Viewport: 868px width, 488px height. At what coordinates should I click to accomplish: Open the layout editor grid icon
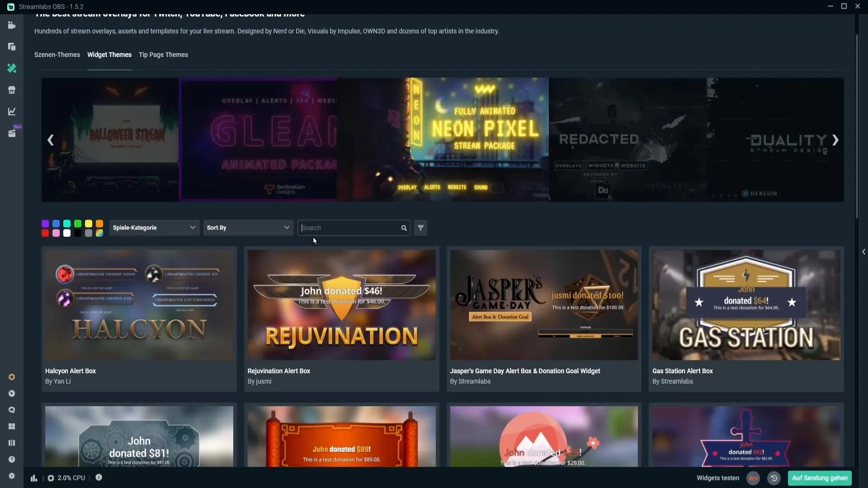12,427
